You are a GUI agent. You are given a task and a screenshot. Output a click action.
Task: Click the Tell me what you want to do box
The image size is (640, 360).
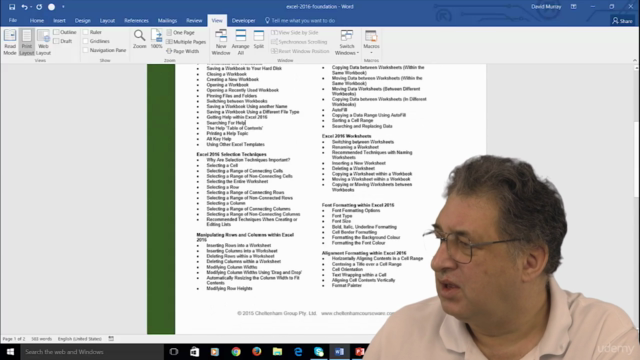[x=300, y=20]
